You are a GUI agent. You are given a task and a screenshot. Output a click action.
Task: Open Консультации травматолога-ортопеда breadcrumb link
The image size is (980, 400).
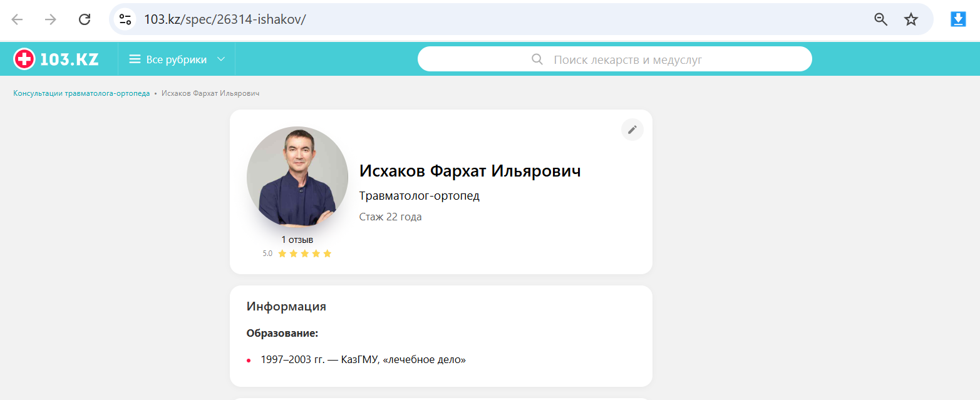click(81, 93)
